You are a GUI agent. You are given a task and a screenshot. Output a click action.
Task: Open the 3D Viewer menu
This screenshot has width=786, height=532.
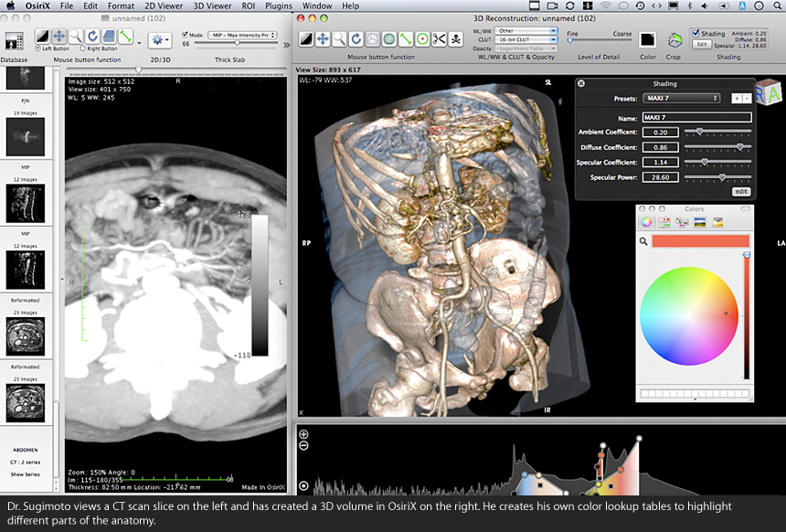click(212, 6)
